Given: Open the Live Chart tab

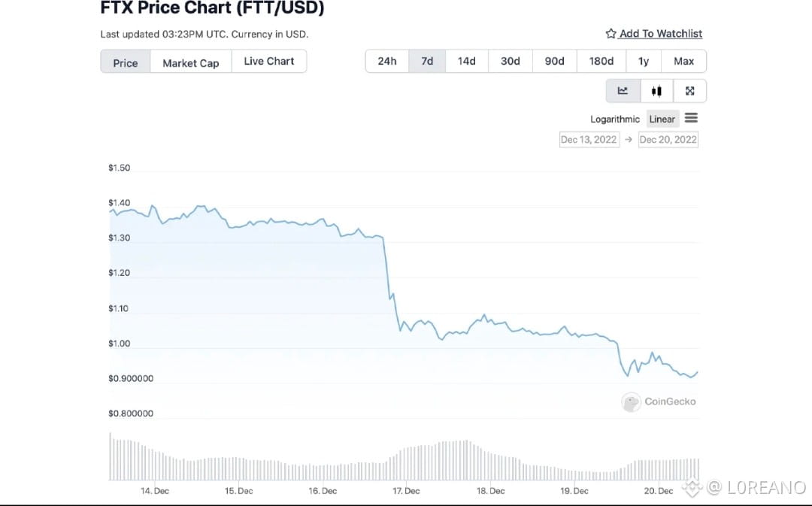Looking at the screenshot, I should tap(269, 62).
